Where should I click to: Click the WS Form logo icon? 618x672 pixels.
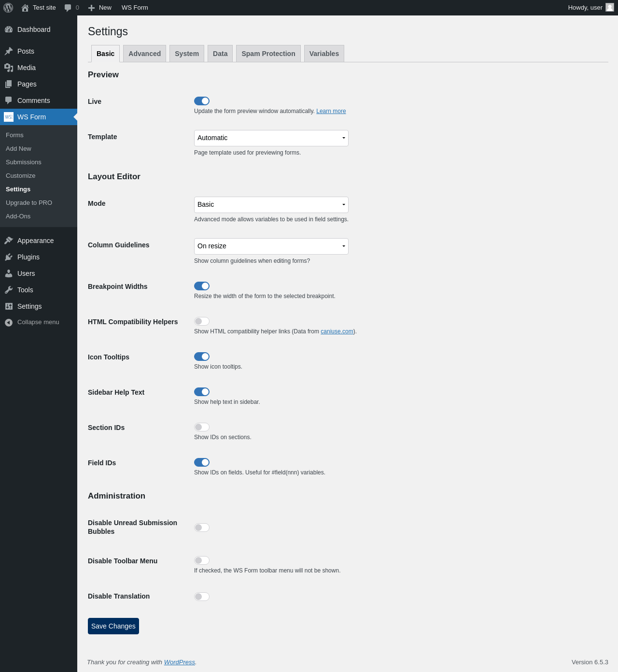(9, 117)
